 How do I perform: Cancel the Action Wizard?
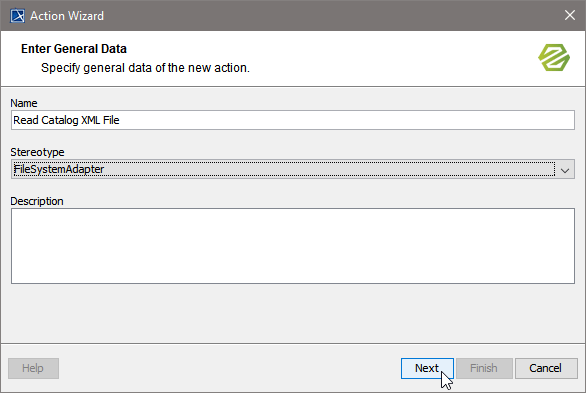click(x=546, y=368)
